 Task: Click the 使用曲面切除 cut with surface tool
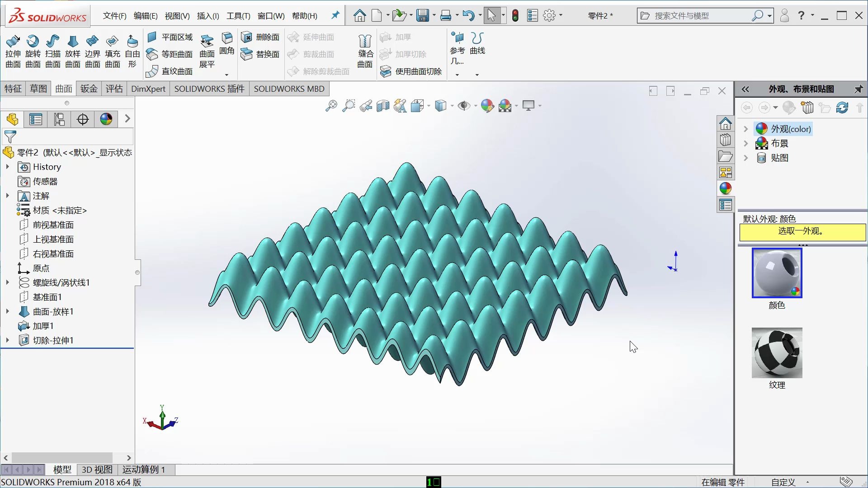[411, 71]
